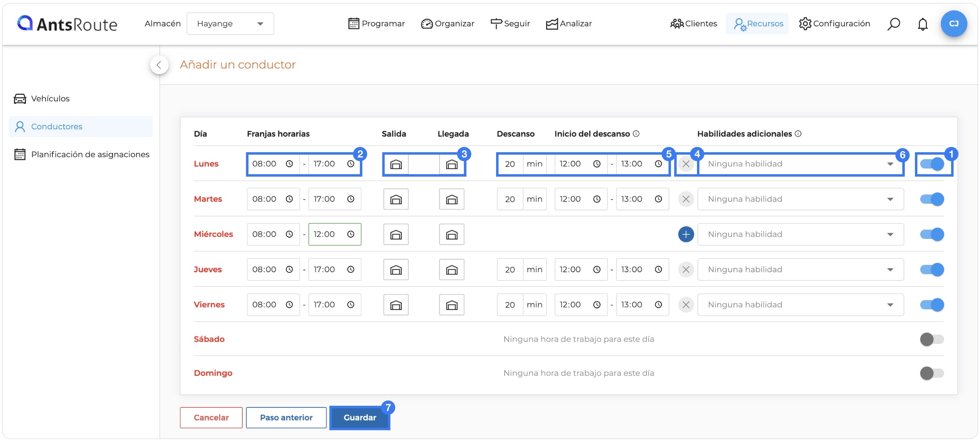
Task: Click the Paso anterior button
Action: click(286, 418)
